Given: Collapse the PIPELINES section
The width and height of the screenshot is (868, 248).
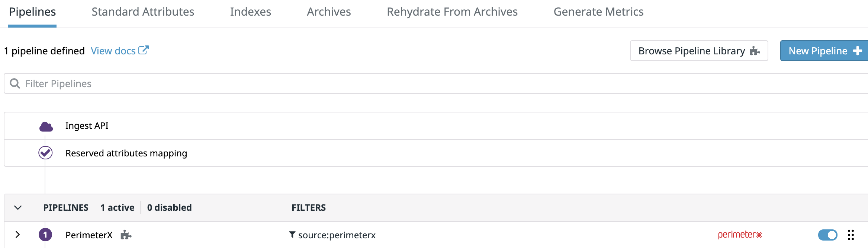Looking at the screenshot, I should [x=17, y=207].
